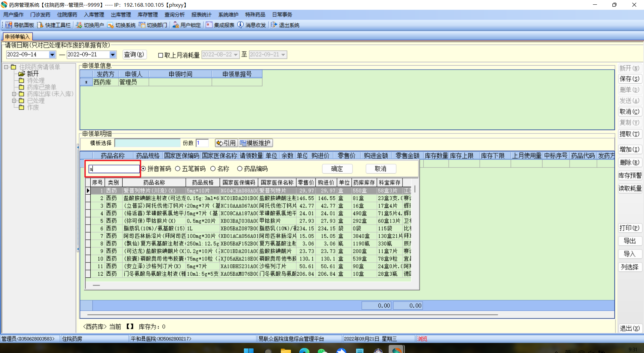Click the 读取耗量 button
The height and width of the screenshot is (353, 644).
click(x=630, y=189)
